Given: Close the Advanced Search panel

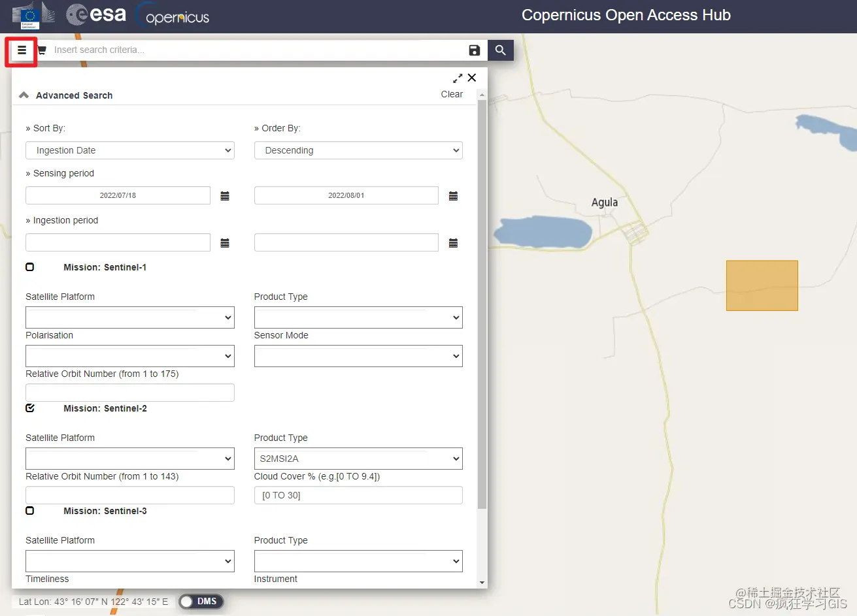Looking at the screenshot, I should tap(472, 78).
